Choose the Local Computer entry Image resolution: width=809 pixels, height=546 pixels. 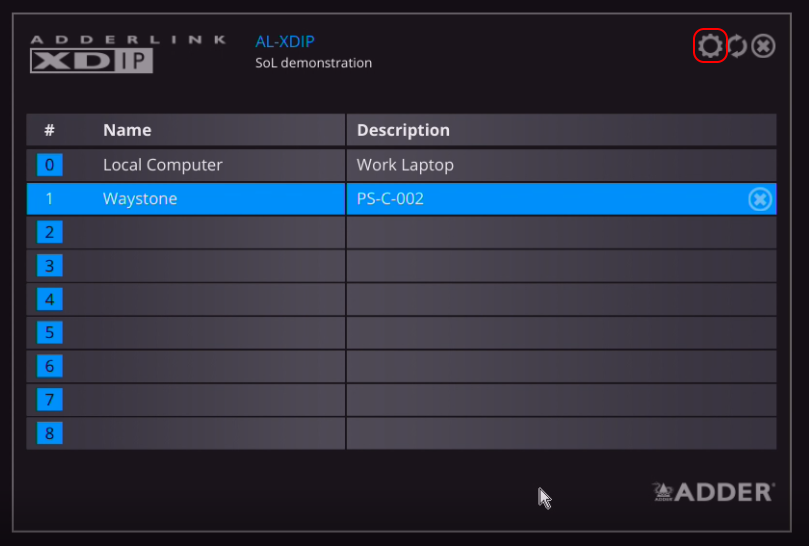(162, 165)
